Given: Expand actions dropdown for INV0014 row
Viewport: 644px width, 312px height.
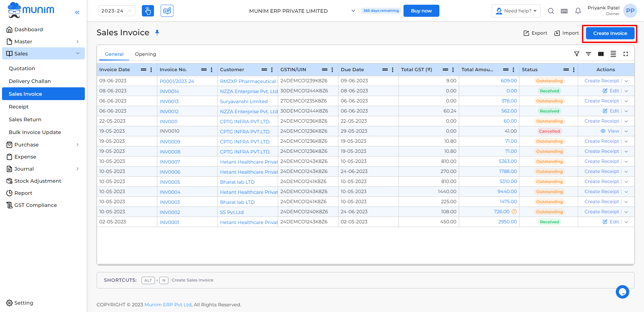Looking at the screenshot, I should [x=626, y=91].
